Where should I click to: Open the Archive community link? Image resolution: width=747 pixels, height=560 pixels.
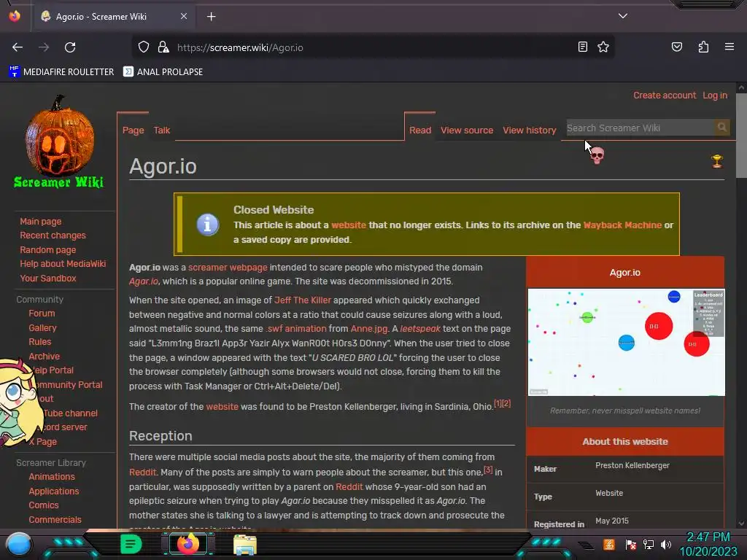tap(44, 356)
